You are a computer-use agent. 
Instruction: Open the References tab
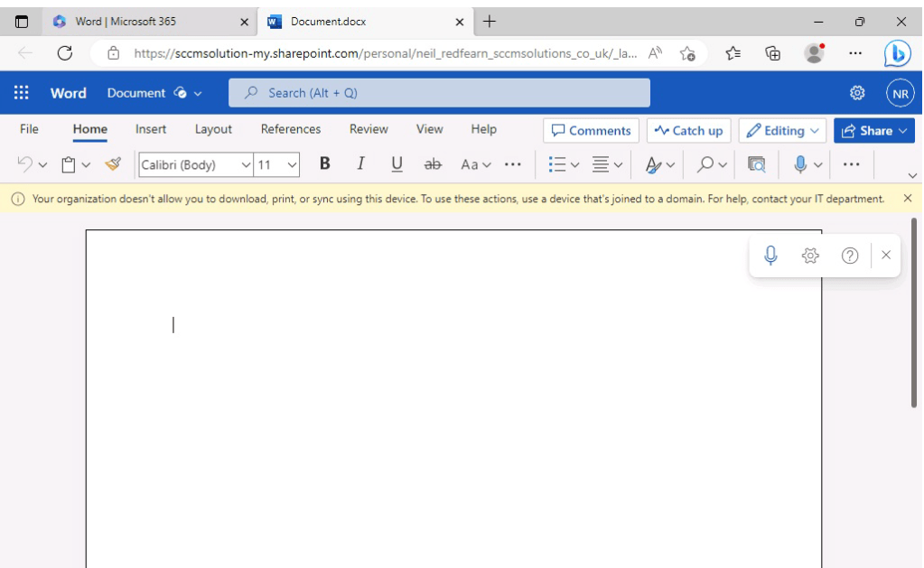coord(290,129)
